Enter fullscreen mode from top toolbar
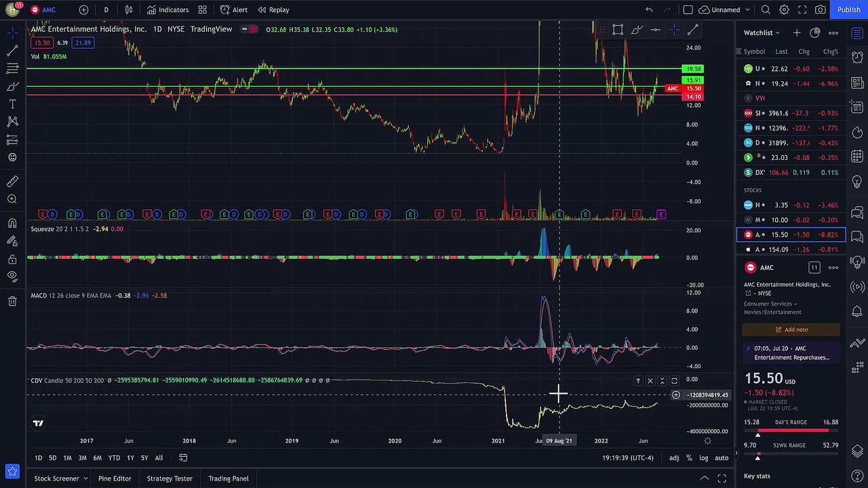The image size is (868, 488). 802,10
